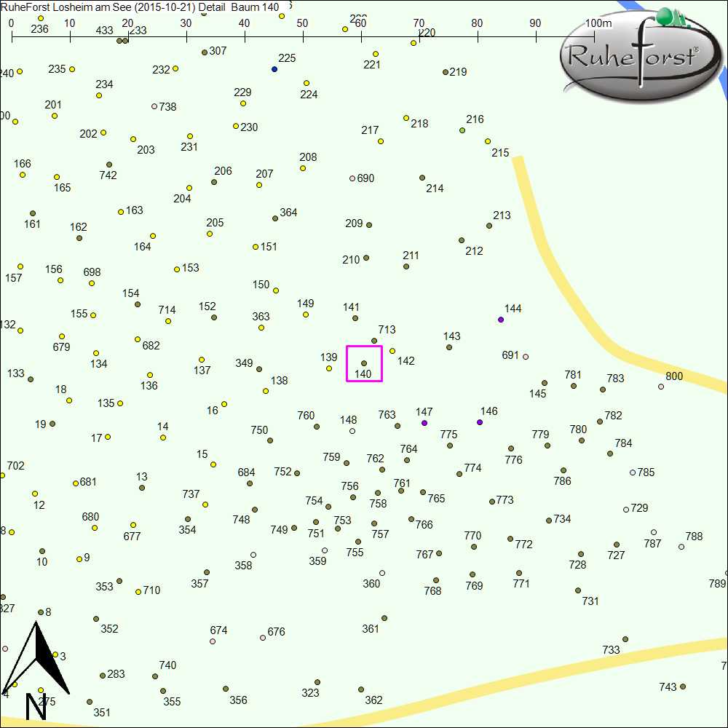Select the pink tree marker 738
Image resolution: width=728 pixels, height=728 pixels.
click(154, 106)
